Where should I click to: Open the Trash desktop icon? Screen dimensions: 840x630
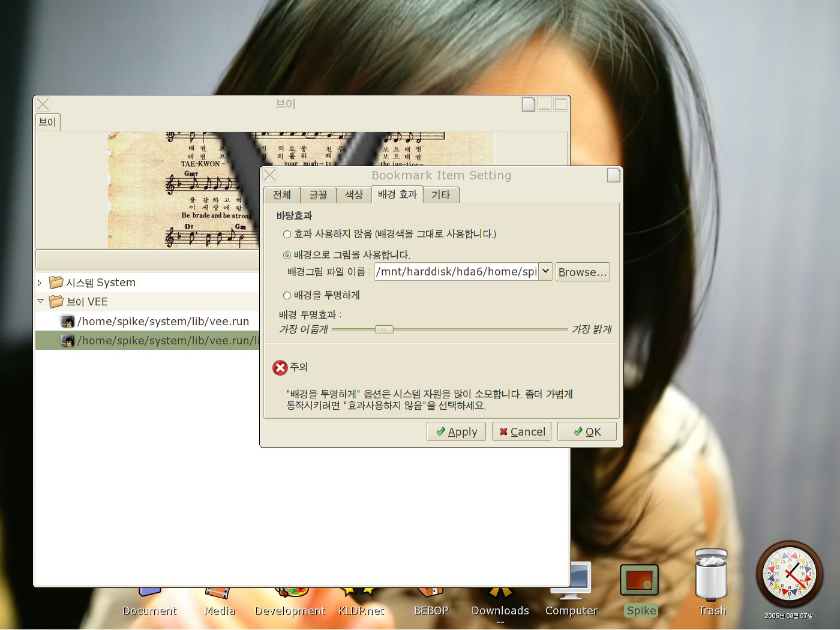click(711, 576)
